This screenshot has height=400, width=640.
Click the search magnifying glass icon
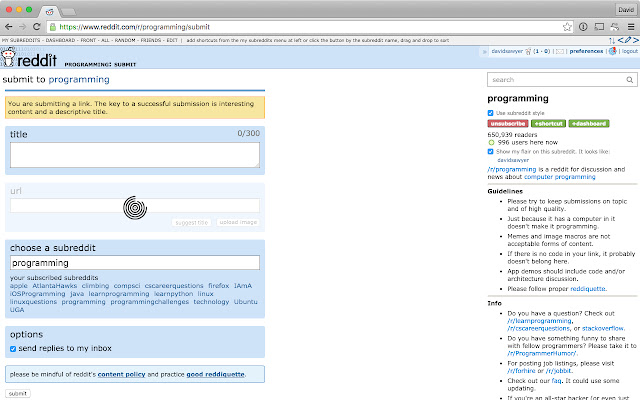tap(630, 80)
